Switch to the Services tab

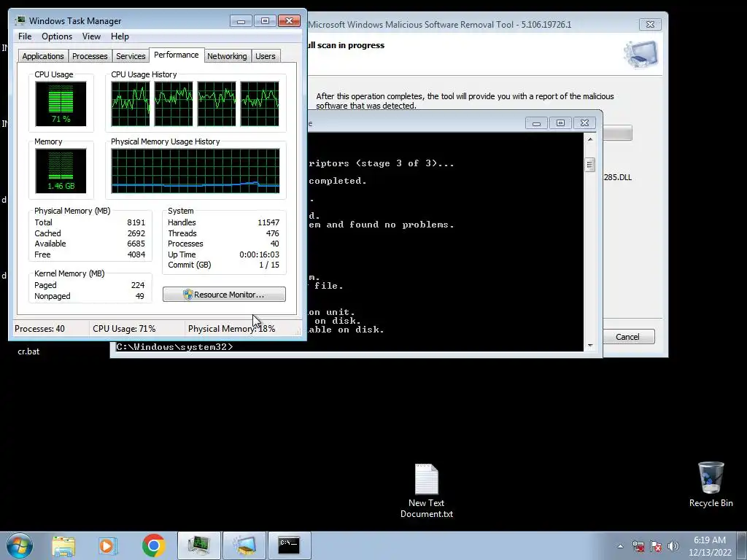[x=131, y=56]
